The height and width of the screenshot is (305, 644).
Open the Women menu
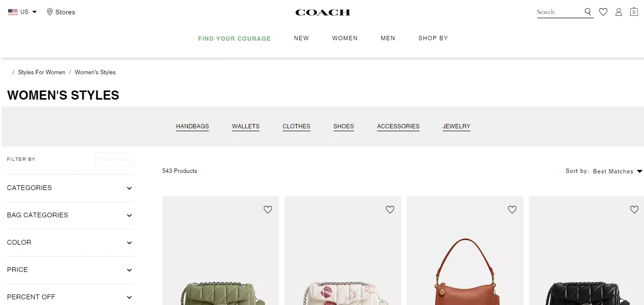click(345, 38)
